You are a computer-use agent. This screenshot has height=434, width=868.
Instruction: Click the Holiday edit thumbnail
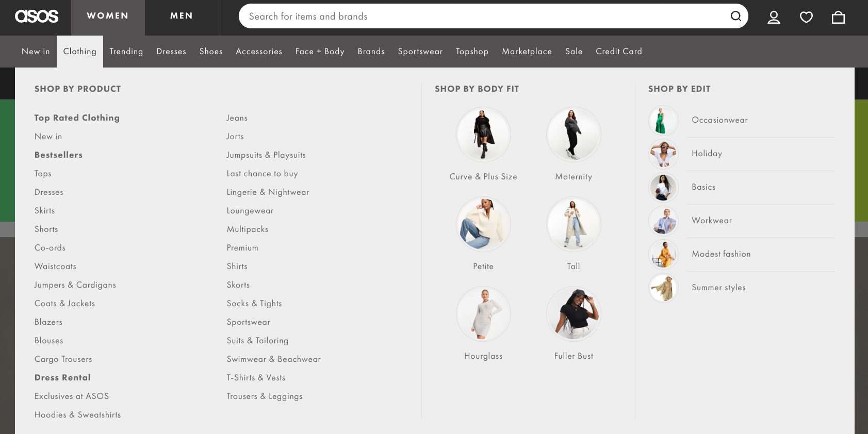663,154
